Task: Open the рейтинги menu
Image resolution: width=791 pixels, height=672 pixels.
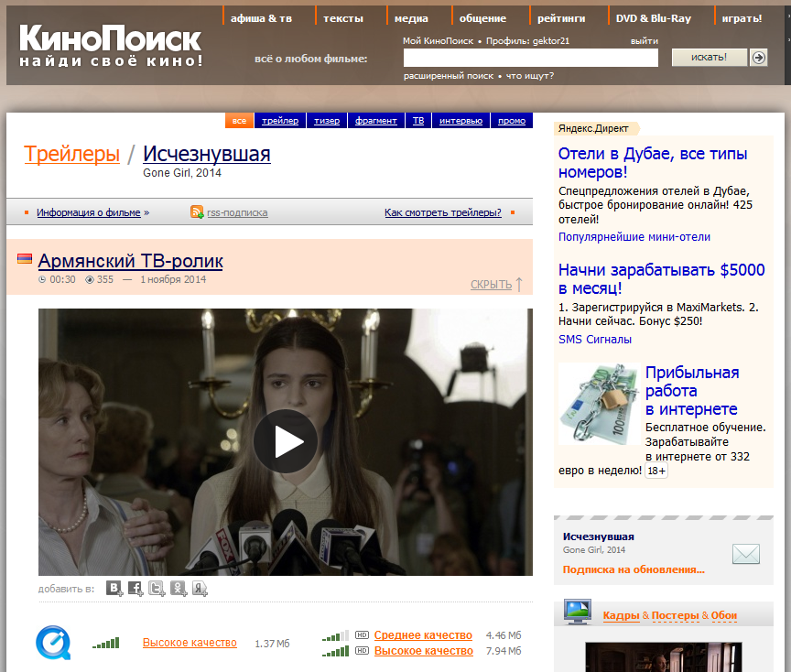Action: [x=561, y=18]
